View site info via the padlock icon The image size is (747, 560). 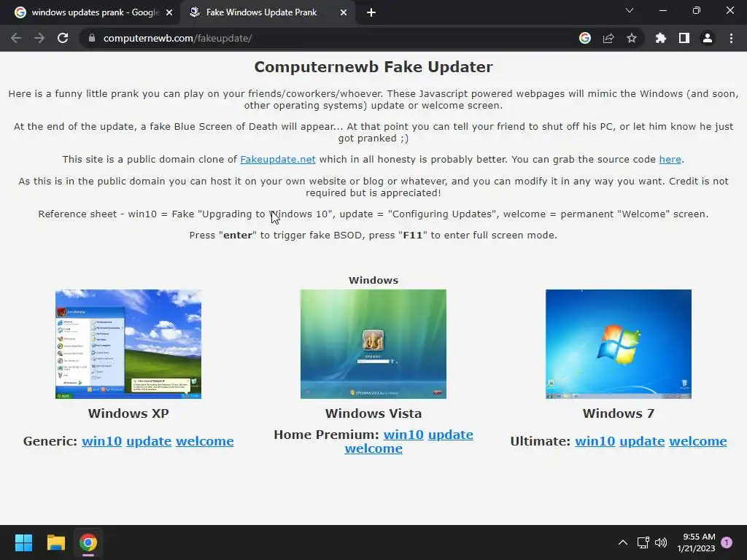92,38
